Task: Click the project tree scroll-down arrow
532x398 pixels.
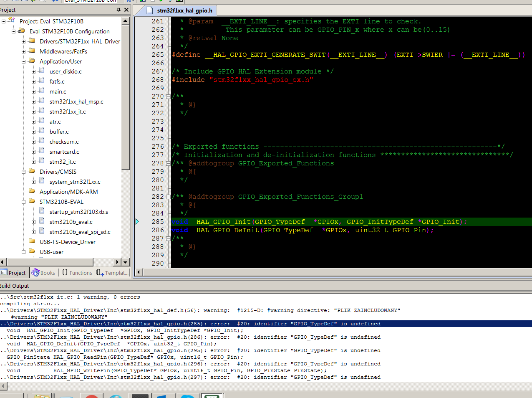Action: tap(126, 262)
